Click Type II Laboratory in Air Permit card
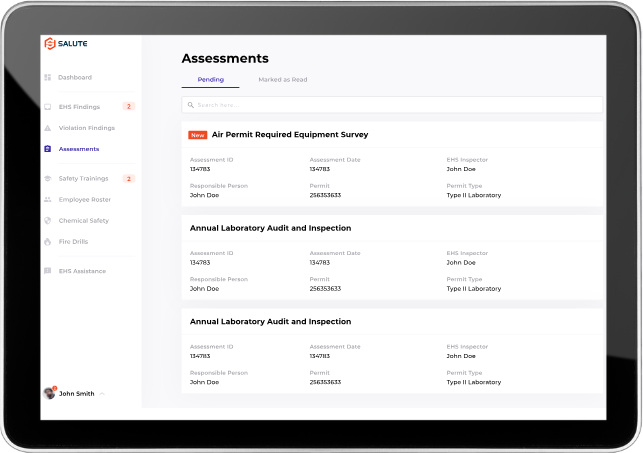 [474, 195]
